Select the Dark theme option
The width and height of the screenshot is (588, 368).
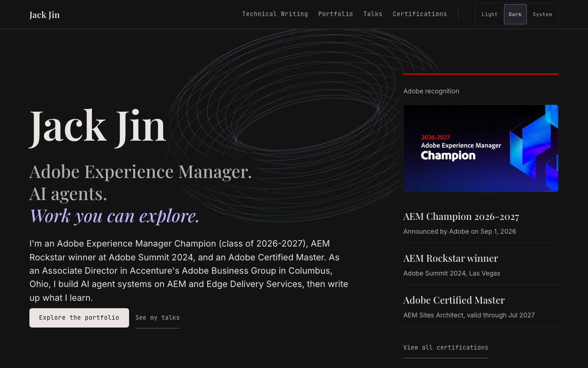(515, 14)
